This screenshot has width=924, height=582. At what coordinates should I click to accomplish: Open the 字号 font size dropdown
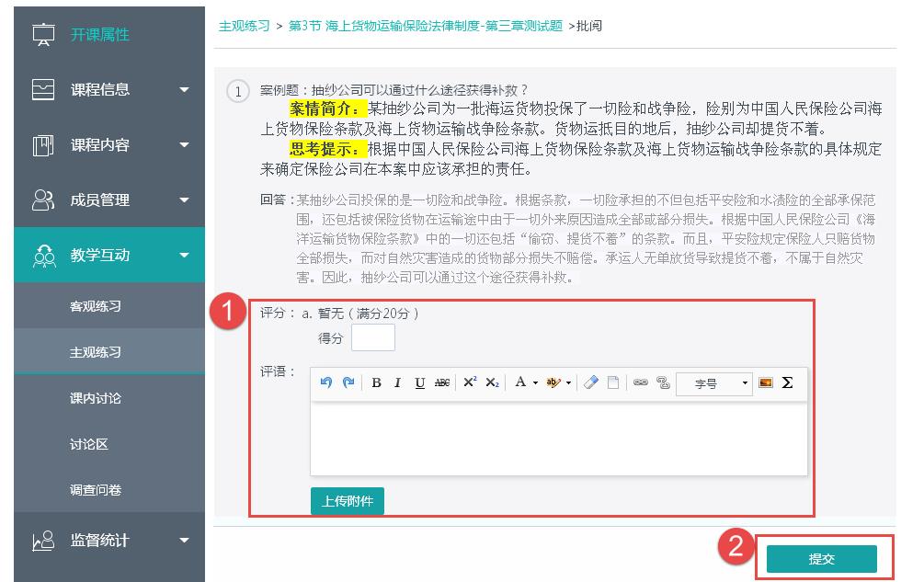tap(714, 383)
